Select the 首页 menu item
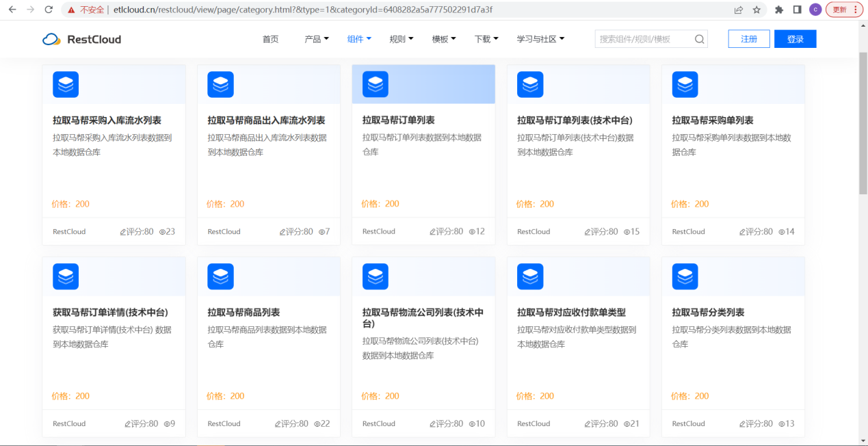868x446 pixels. [269, 39]
